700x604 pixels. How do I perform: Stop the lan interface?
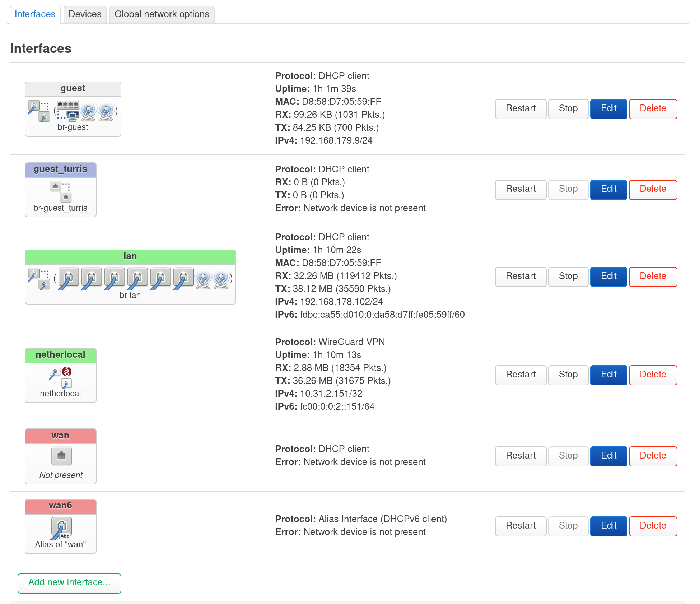tap(568, 277)
